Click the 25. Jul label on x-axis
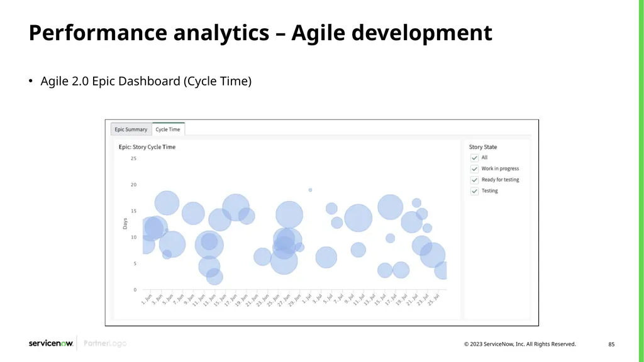This screenshot has height=362, width=644. click(x=434, y=299)
